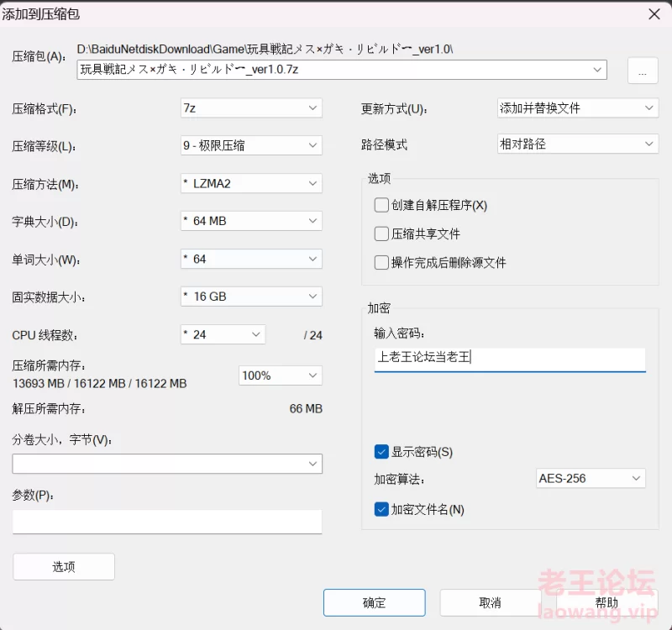This screenshot has width=672, height=630.
Task: Click the / 24 thread count text
Action: [x=312, y=335]
